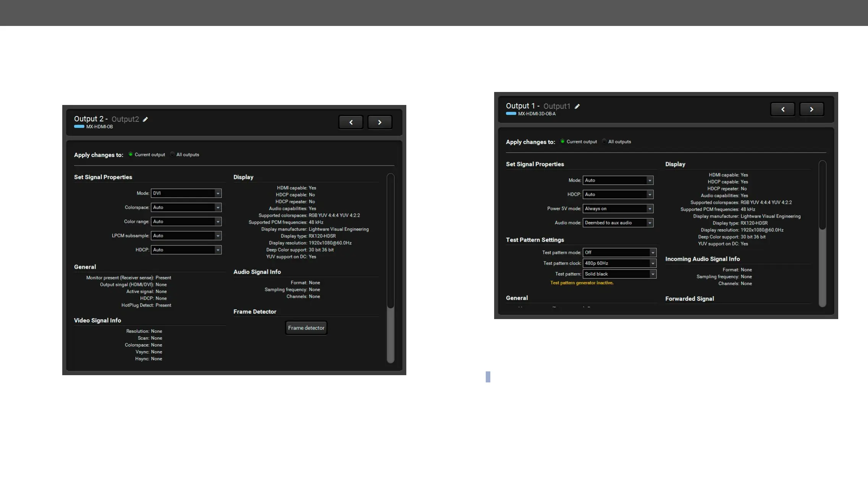This screenshot has width=868, height=487.
Task: Select All outputs in Output 1 panel
Action: 605,142
